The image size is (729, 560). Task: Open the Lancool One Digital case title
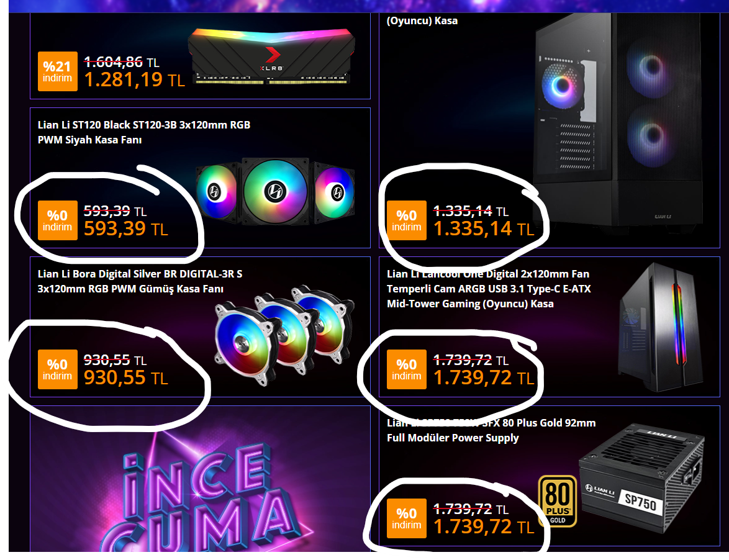click(489, 289)
